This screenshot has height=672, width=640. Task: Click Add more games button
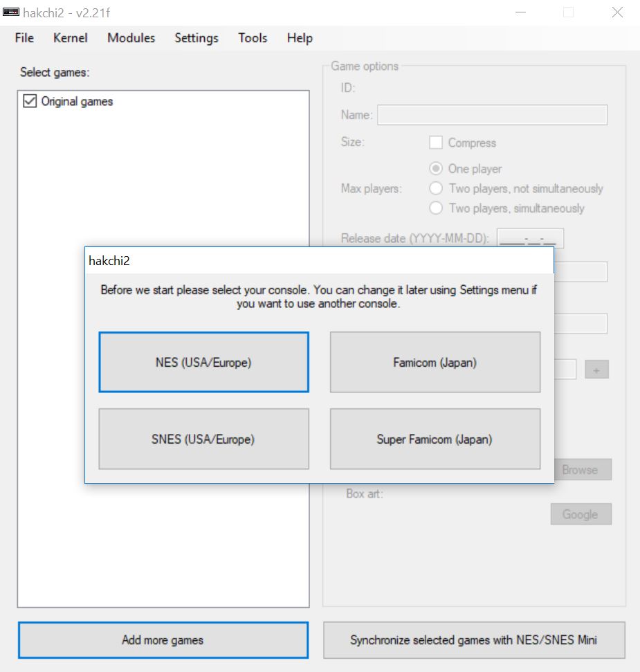pos(163,640)
